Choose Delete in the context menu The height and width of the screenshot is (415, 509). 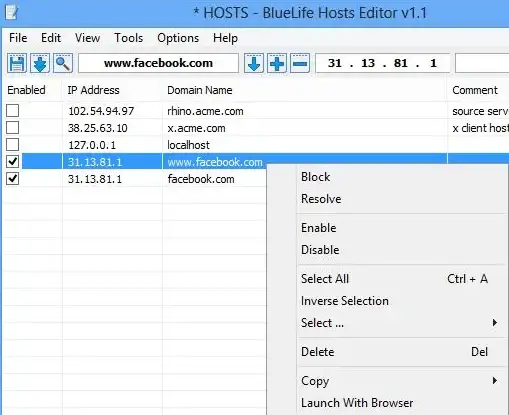(x=317, y=352)
